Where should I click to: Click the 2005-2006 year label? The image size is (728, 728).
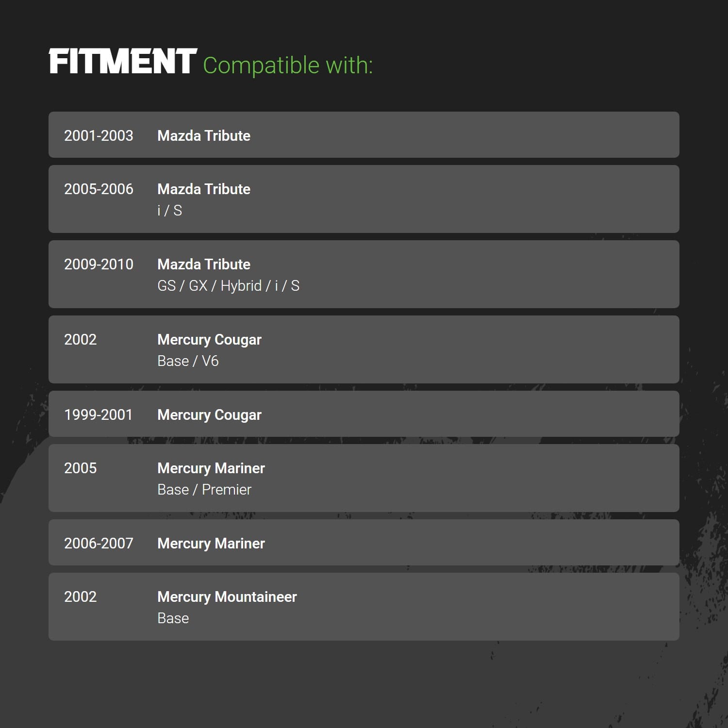click(99, 189)
